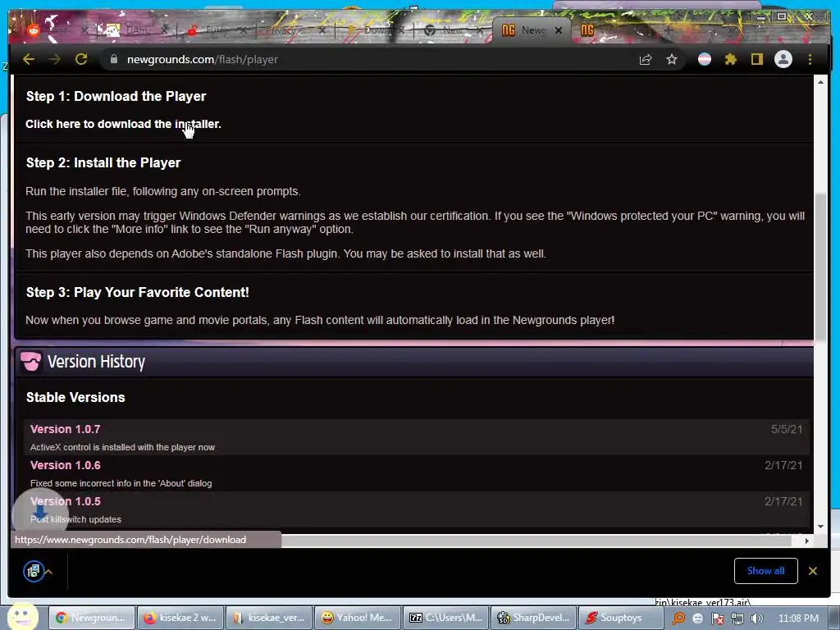
Task: Toggle the browser side panel icon
Action: click(756, 59)
